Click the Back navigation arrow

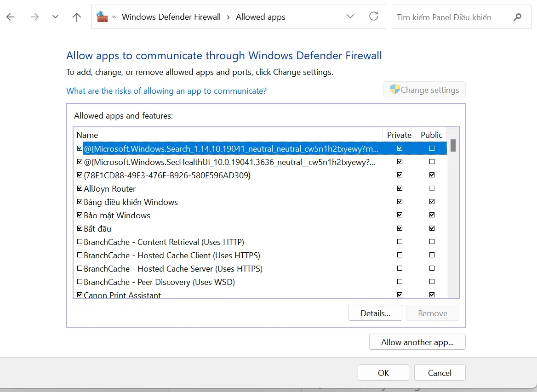coord(10,17)
